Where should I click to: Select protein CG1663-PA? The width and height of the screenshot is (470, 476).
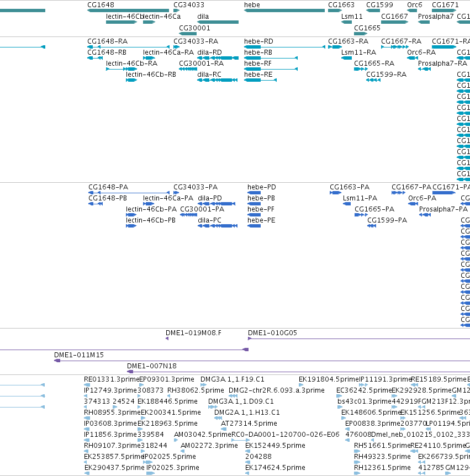pyautogui.click(x=350, y=187)
